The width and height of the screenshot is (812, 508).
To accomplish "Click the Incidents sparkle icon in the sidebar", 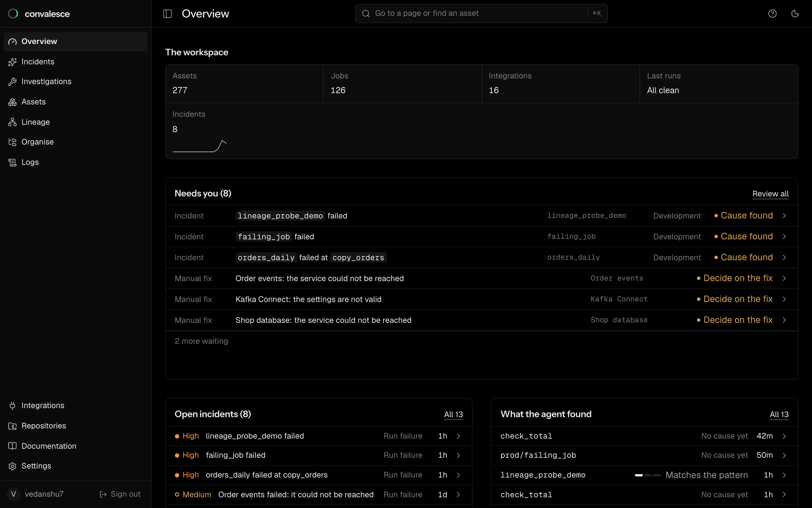I will 12,62.
